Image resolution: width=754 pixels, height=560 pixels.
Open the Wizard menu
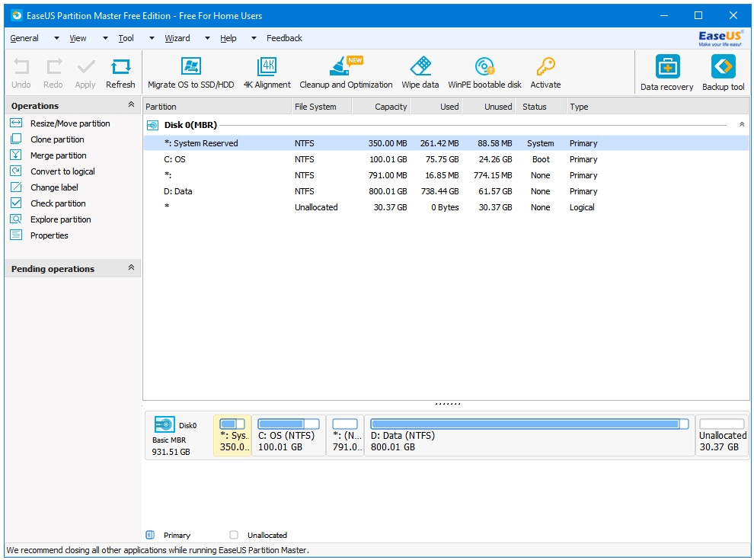click(x=177, y=38)
